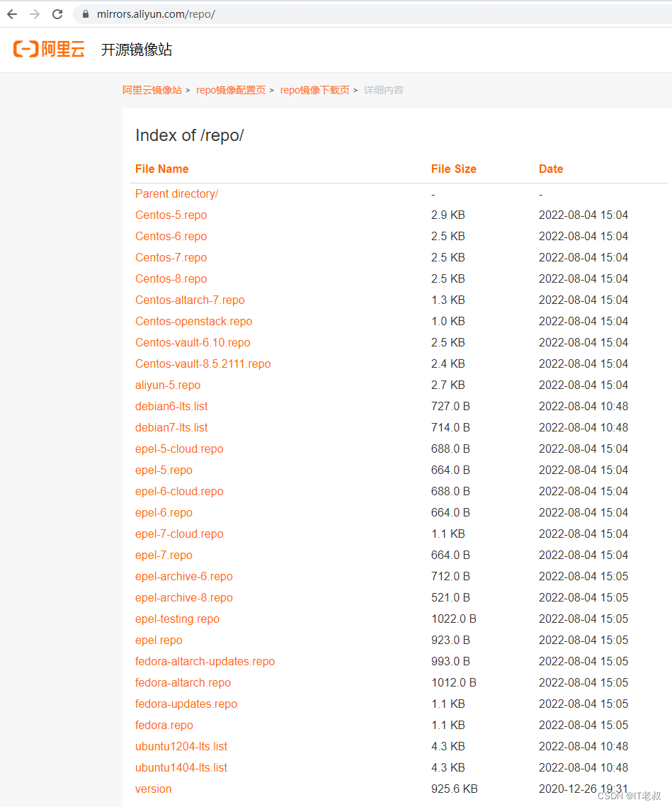
Task: Click the Aliyun logo
Action: 49,50
